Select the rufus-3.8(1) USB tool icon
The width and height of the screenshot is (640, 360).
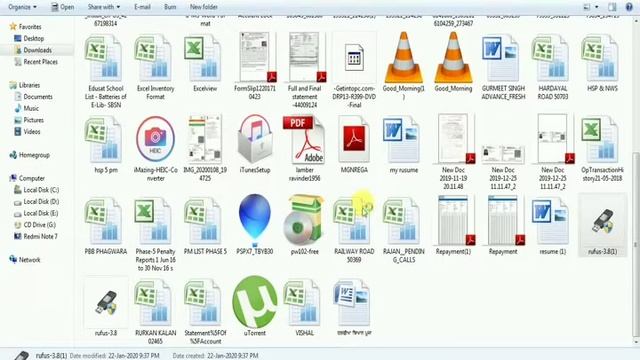602,226
